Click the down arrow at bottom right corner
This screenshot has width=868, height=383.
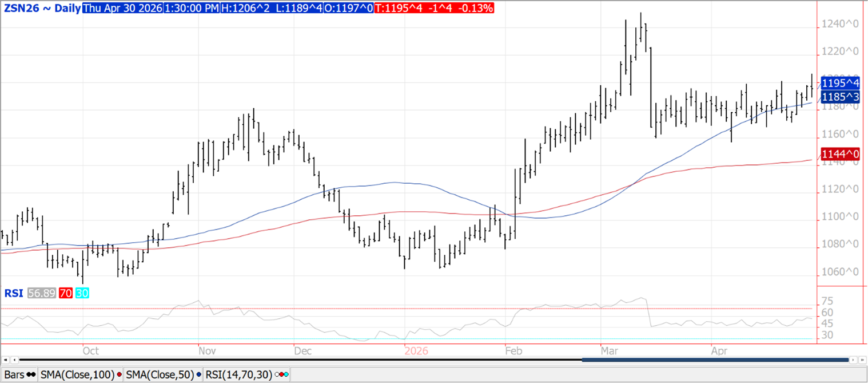[x=863, y=360]
